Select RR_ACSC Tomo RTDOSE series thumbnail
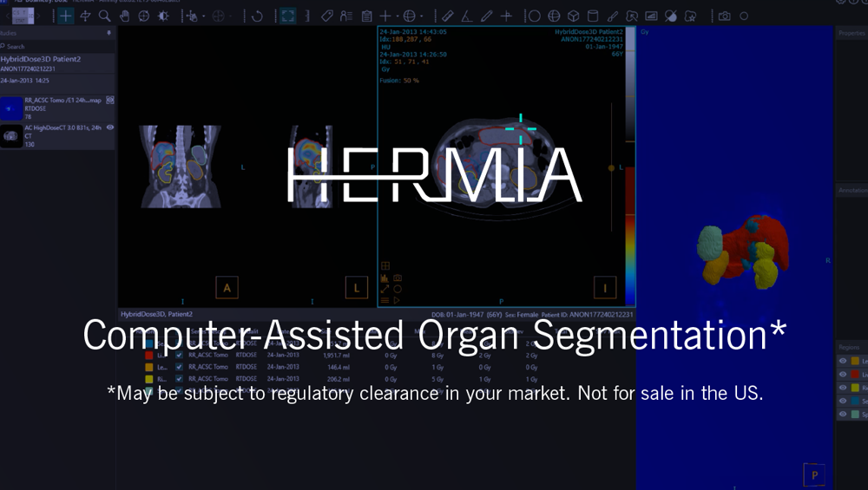This screenshot has width=868, height=490. click(11, 108)
